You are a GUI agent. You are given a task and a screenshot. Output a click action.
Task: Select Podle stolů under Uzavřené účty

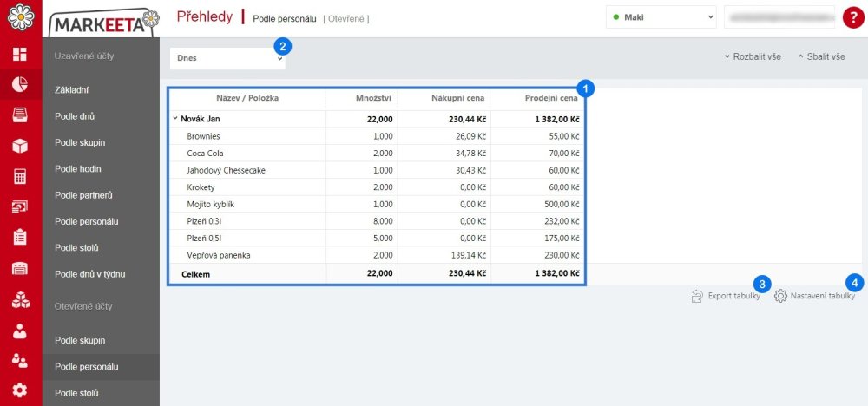76,248
